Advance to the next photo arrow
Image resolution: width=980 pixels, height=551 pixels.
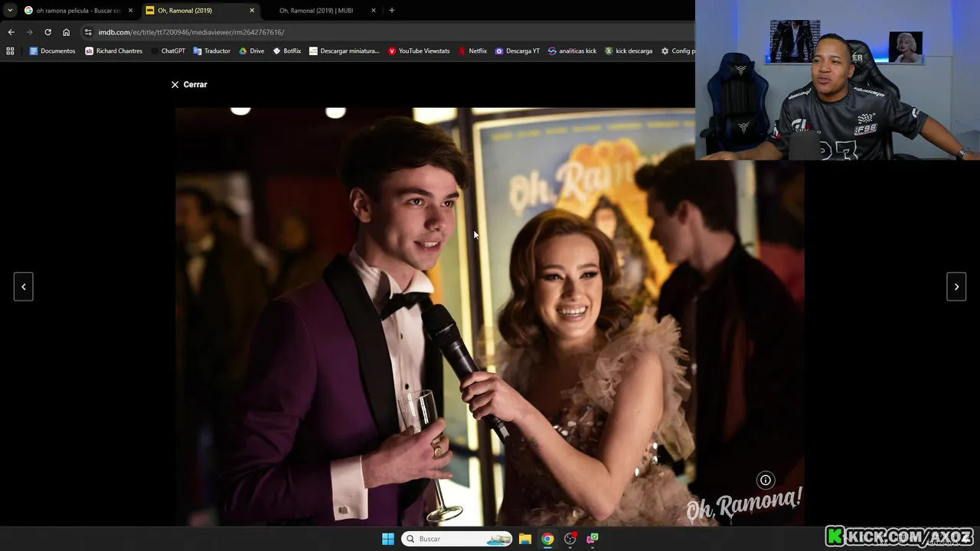click(956, 287)
